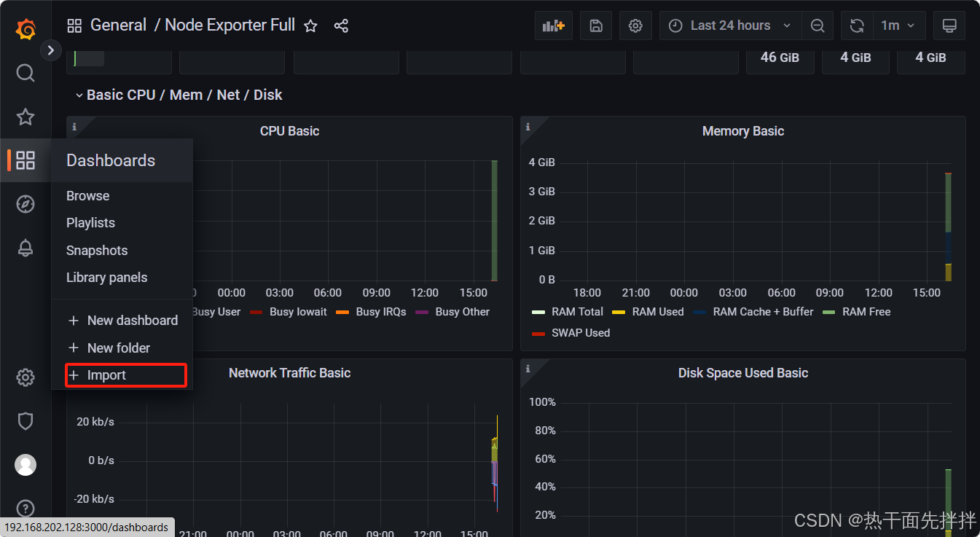Image resolution: width=980 pixels, height=537 pixels.
Task: Click the Memory Basic panel info icon
Action: 528,127
